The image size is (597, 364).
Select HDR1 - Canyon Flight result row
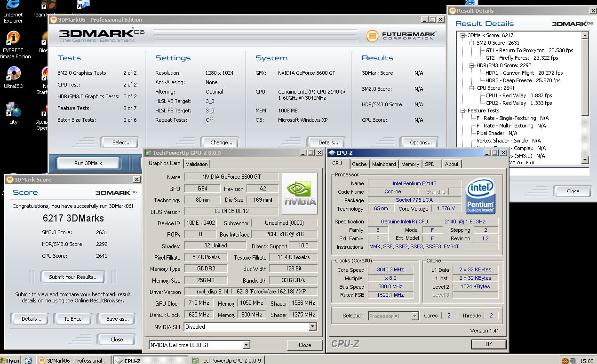[524, 73]
